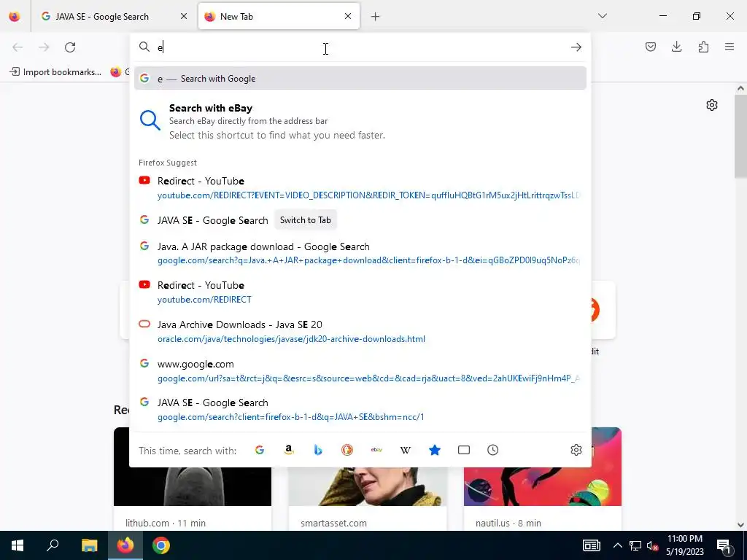
Task: Open the smartasset.com story thumbnail
Action: (368, 486)
